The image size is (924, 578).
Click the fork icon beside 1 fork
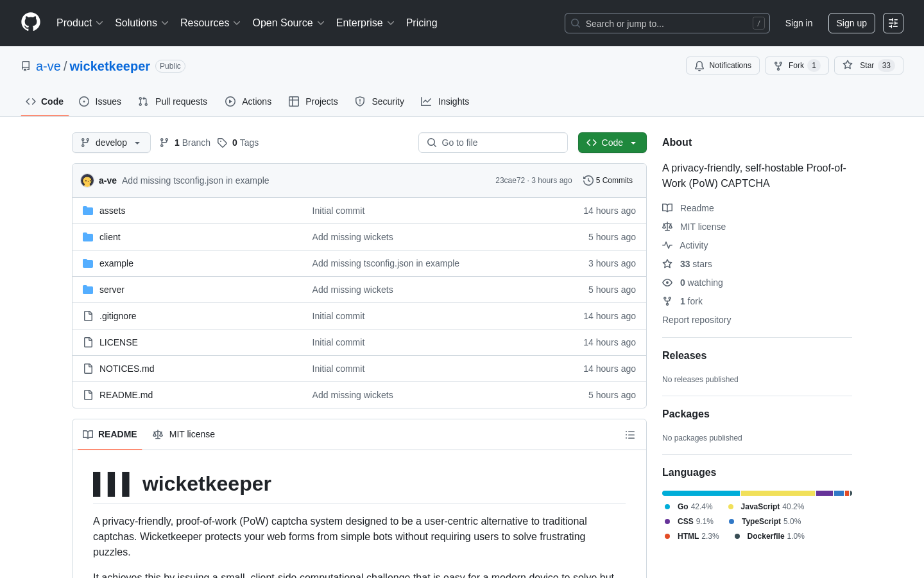click(667, 301)
